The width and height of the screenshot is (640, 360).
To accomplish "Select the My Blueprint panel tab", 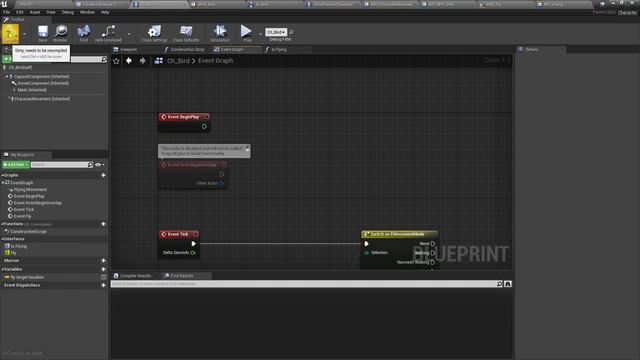I will 22,155.
